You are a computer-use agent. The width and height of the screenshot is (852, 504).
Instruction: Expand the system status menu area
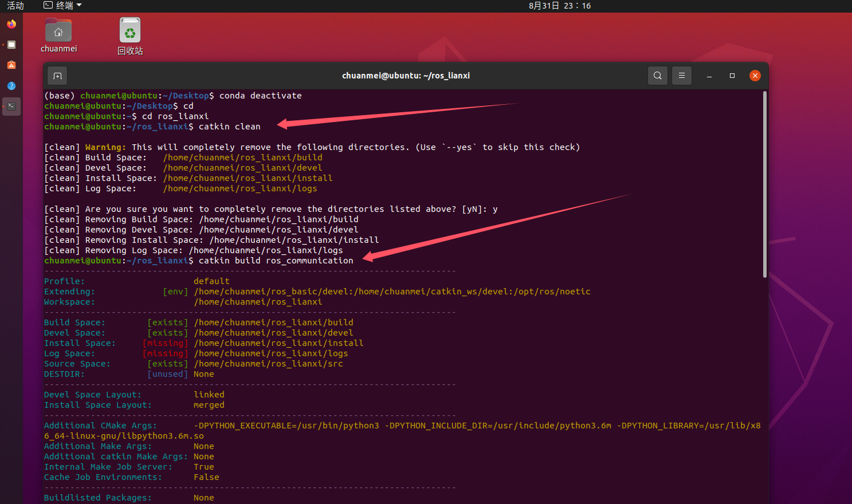tap(837, 6)
